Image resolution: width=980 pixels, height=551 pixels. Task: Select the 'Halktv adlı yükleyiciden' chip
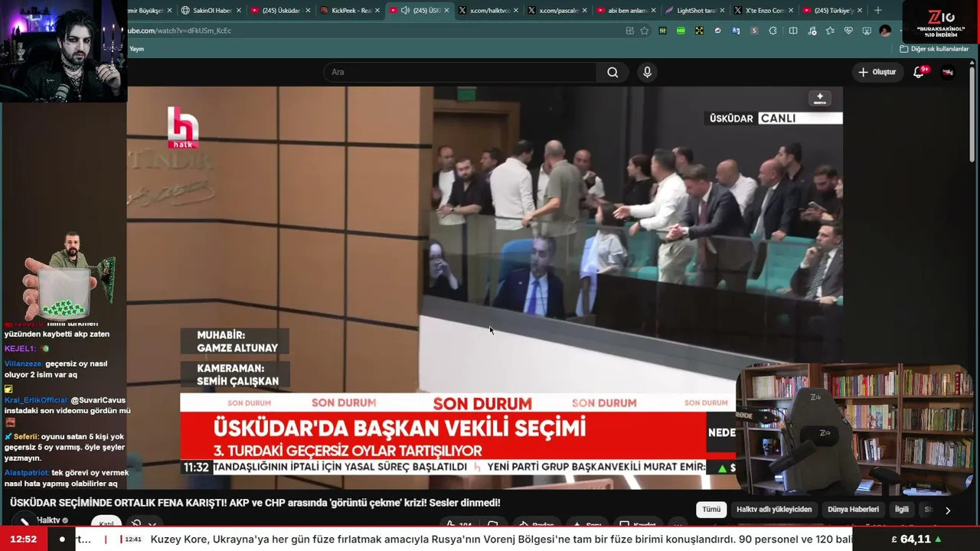pos(774,510)
